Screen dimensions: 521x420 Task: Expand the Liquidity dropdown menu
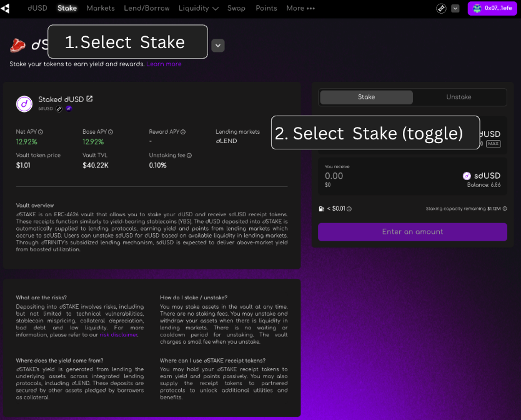(x=198, y=8)
